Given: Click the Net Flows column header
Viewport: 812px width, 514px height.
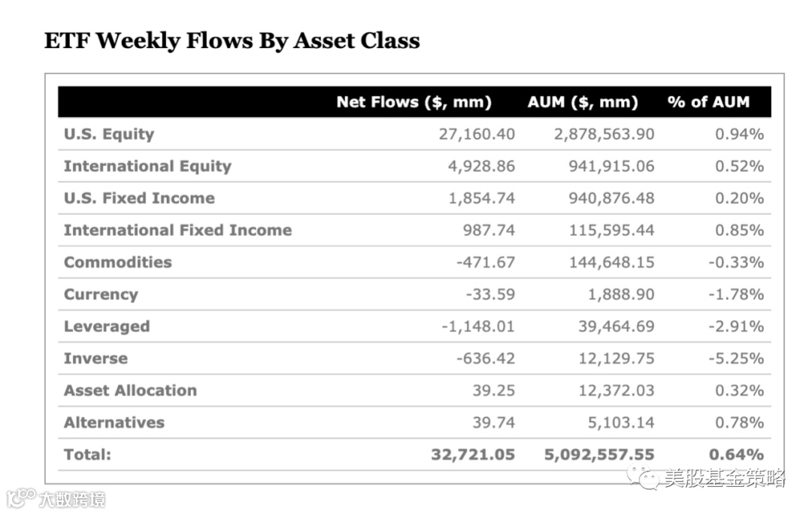Looking at the screenshot, I should [414, 102].
